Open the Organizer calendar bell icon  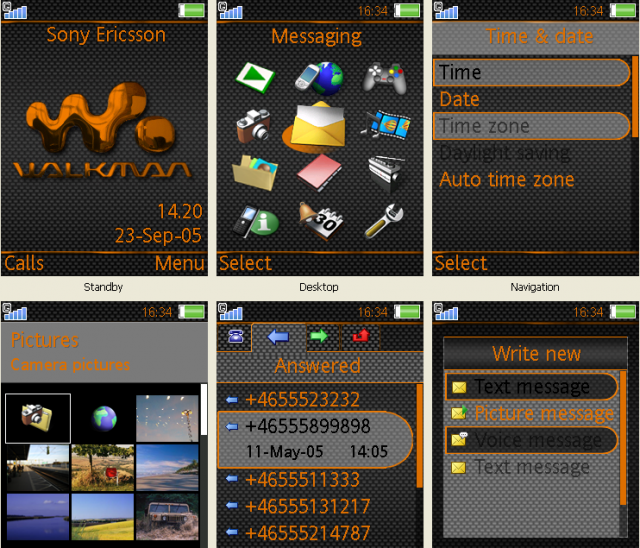coord(321,220)
